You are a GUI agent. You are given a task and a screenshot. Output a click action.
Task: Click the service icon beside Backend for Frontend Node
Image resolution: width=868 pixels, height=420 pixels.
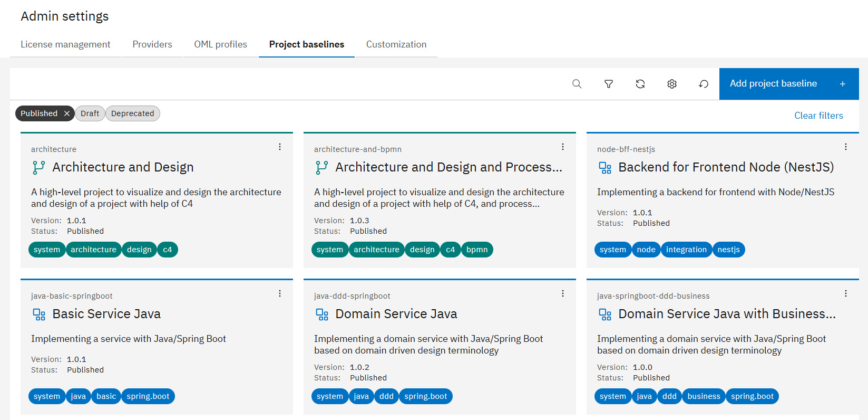pos(605,168)
